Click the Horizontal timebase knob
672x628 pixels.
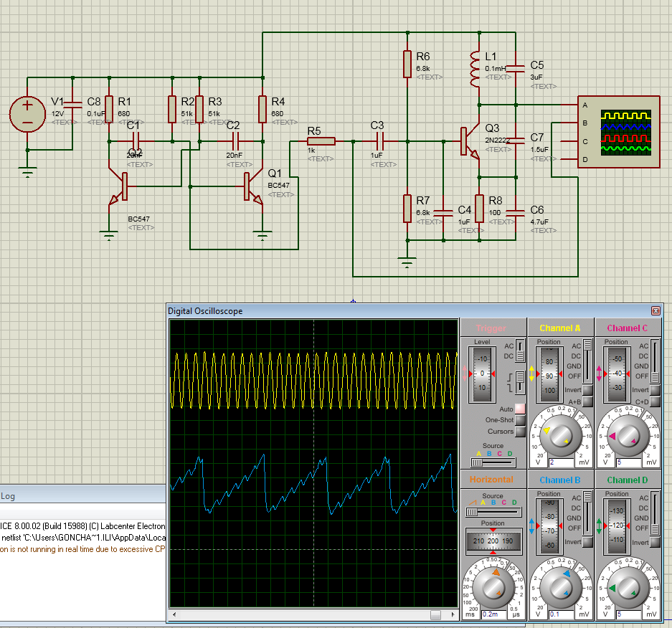[493, 587]
